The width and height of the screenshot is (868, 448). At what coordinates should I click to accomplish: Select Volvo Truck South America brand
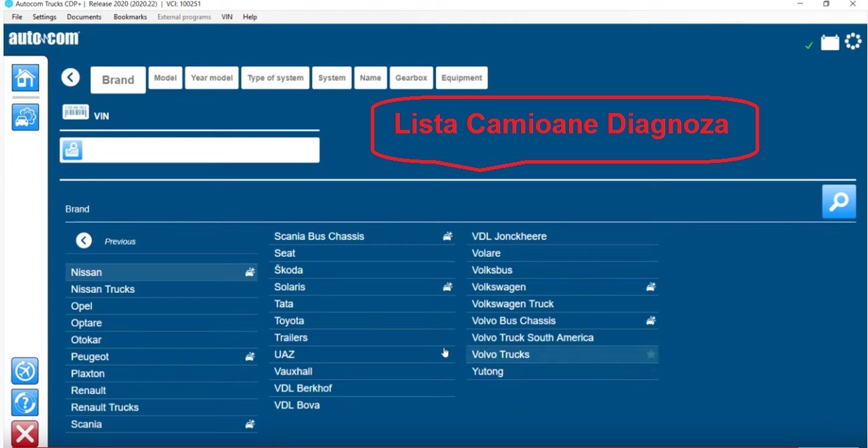coord(563,338)
